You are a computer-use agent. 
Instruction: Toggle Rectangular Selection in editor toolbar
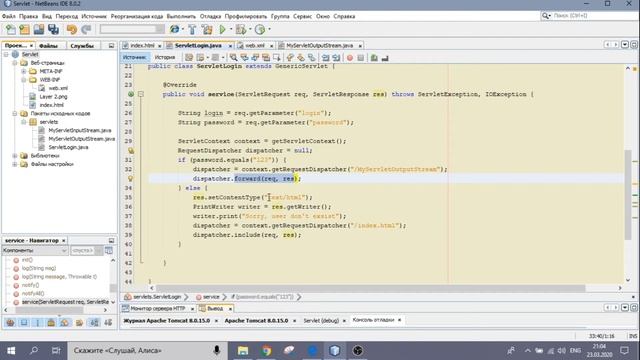click(277, 58)
